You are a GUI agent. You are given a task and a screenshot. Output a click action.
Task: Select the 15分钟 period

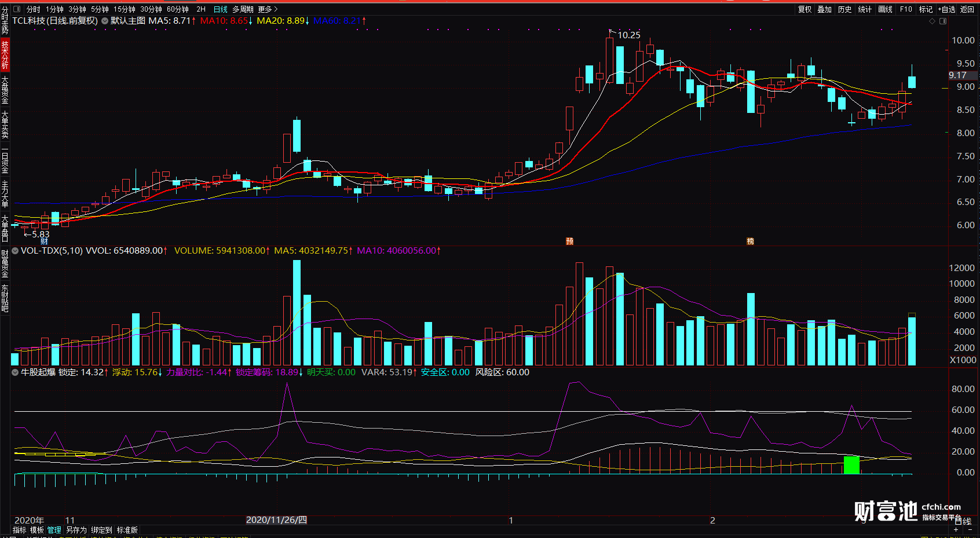coord(125,9)
